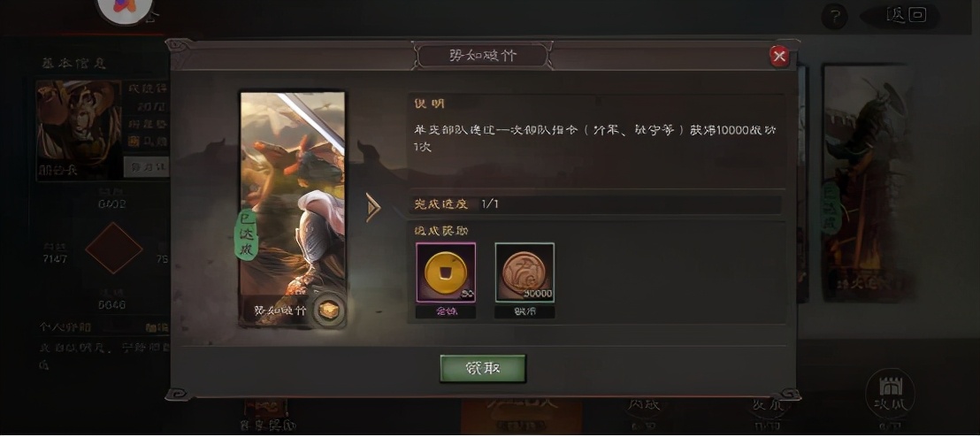This screenshot has width=980, height=437.
Task: Click the 势如破竹 dialog title banner
Action: pos(483,56)
